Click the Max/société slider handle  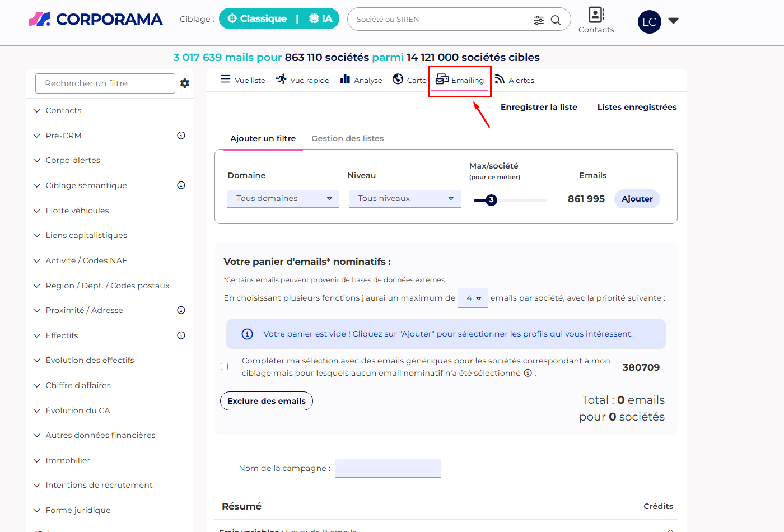point(491,200)
